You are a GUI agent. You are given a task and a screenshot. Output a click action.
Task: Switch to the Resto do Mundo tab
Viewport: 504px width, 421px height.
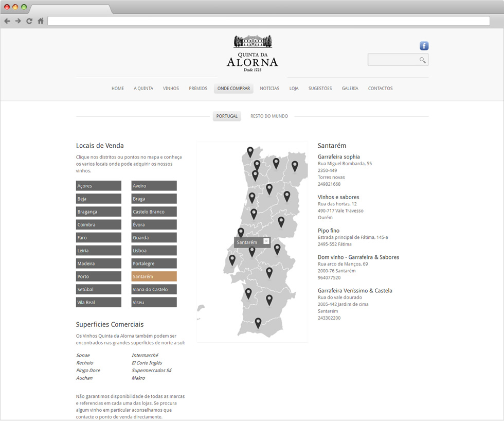269,116
